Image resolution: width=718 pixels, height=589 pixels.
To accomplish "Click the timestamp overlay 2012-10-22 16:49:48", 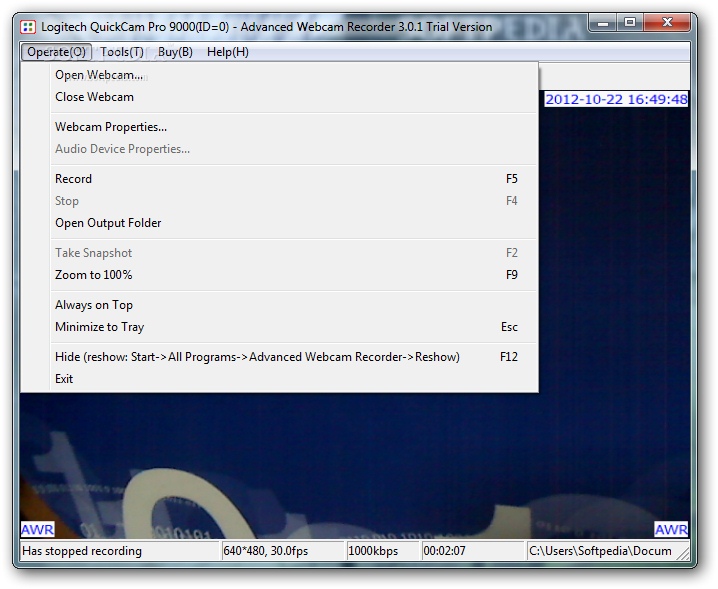I will (x=616, y=99).
